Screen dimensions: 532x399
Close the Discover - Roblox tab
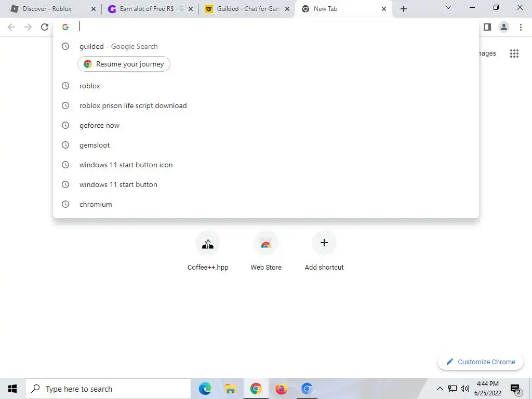pos(94,9)
